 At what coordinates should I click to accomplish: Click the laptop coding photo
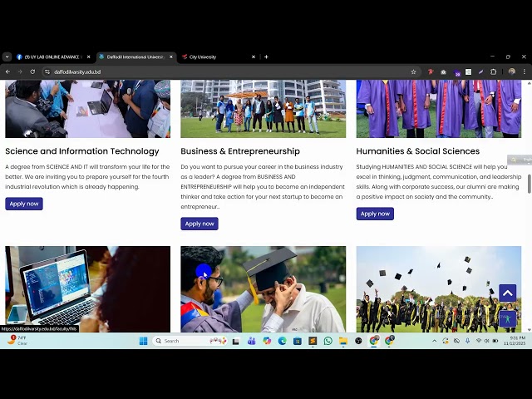(x=87, y=289)
